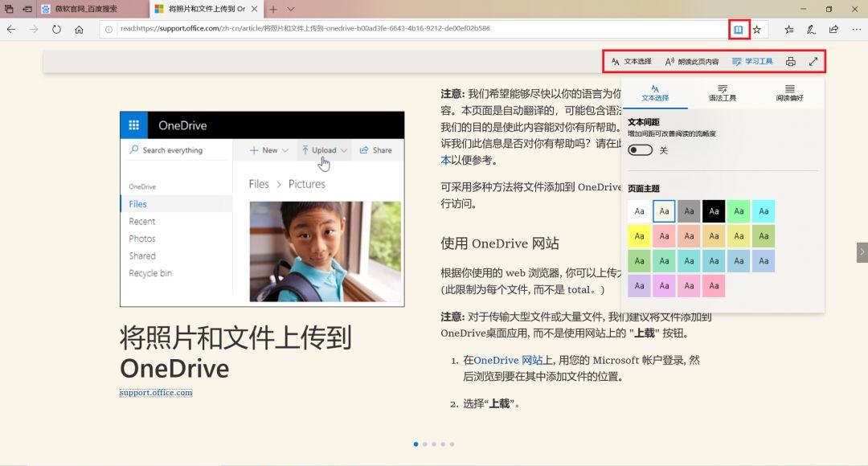Click the support.office.com source link

[155, 392]
